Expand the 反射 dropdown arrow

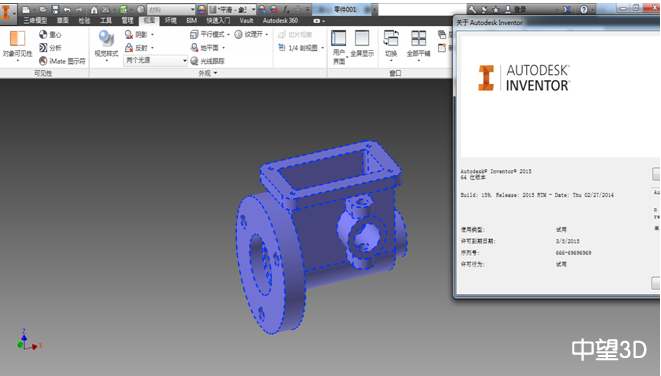click(x=152, y=48)
